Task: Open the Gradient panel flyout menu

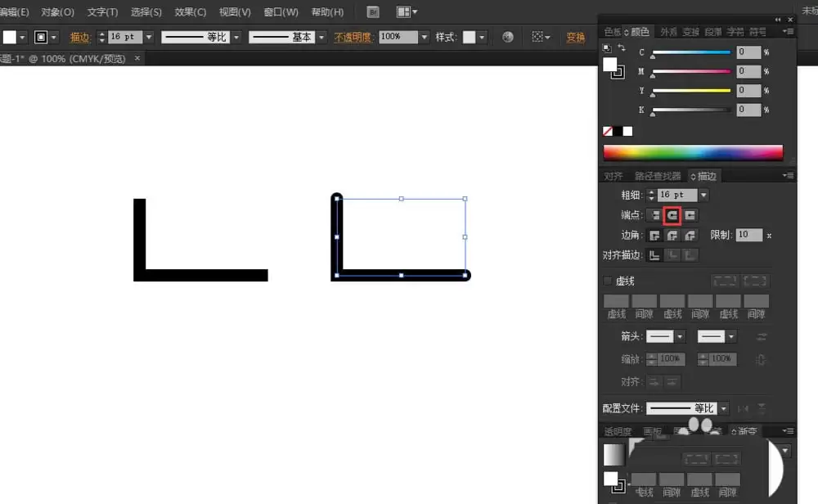Action: tap(789, 431)
